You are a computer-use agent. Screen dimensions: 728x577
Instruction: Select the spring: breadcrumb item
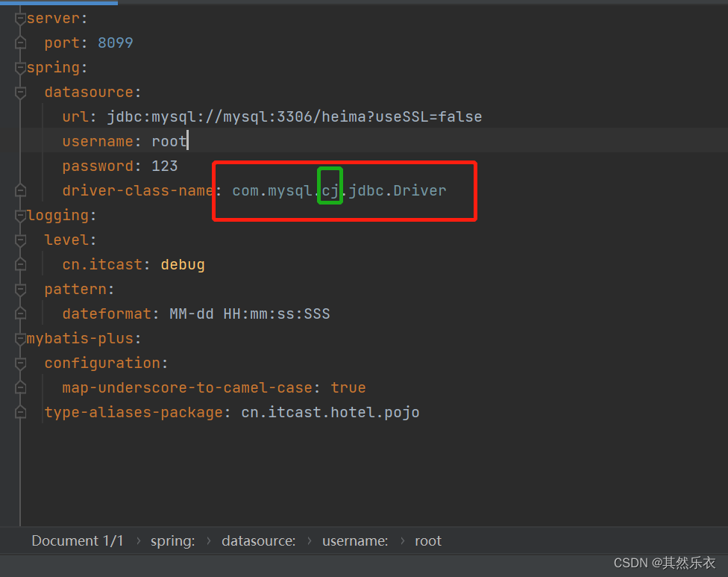172,540
